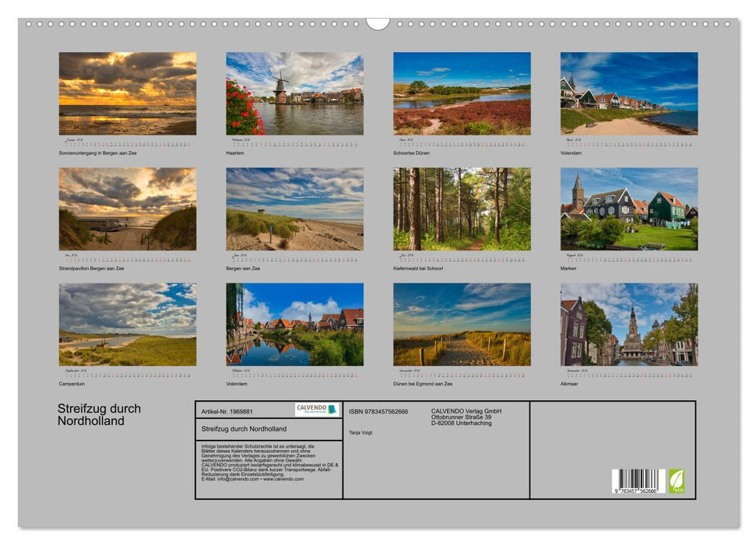The height and width of the screenshot is (545, 756).
Task: Open the Haarlem windmill photo
Action: (294, 93)
